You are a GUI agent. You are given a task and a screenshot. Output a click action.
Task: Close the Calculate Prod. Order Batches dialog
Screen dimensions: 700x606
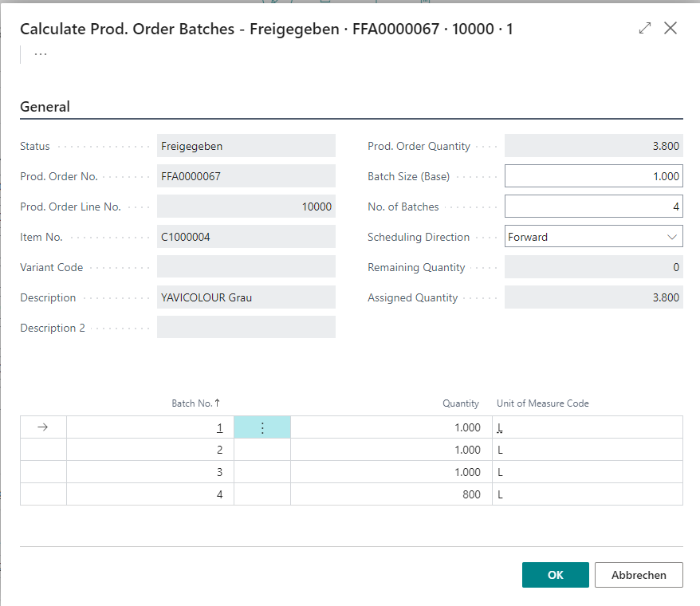pos(670,28)
